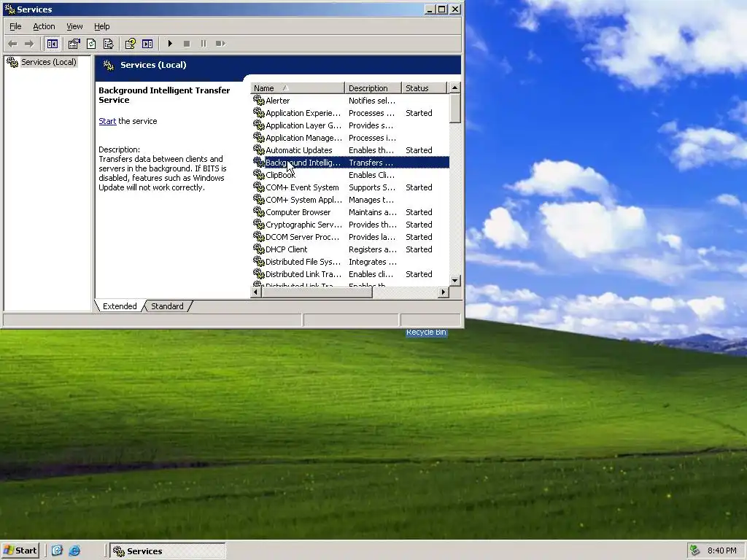This screenshot has height=560, width=747.
Task: Click the Automatic Updates service icon
Action: [259, 150]
